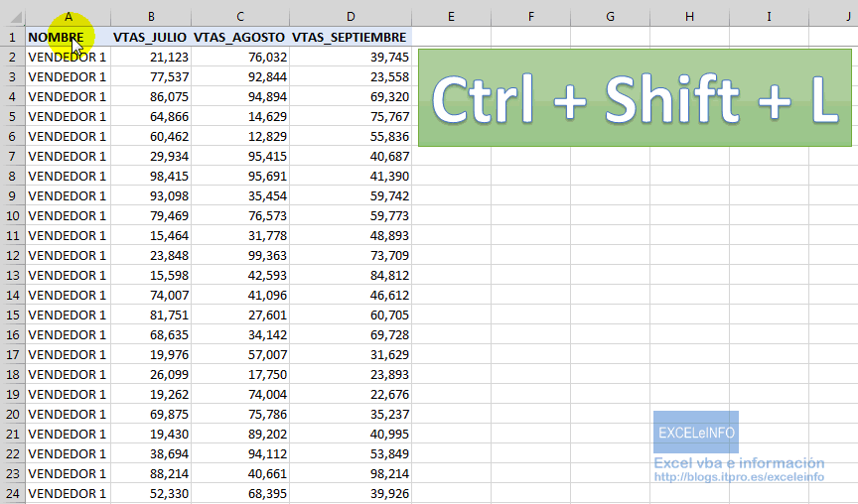Viewport: 858px width, 504px height.
Task: Click the NOMBRE header cell
Action: (69, 37)
